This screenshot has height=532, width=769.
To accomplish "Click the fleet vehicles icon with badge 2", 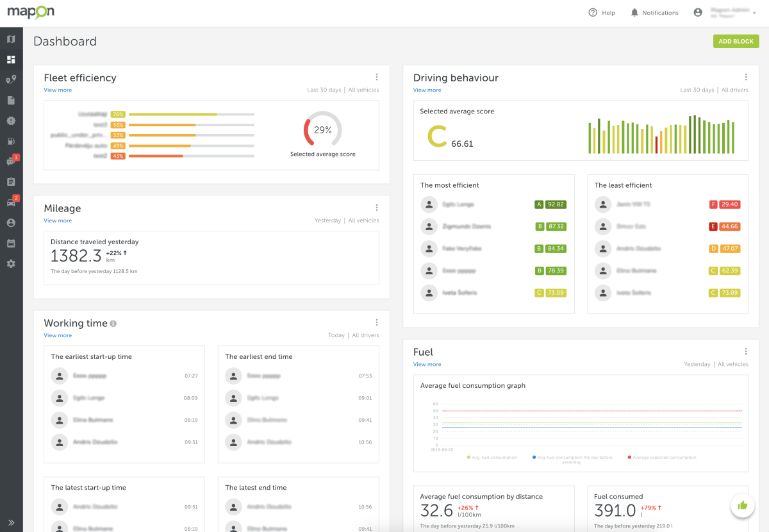I will (10, 203).
